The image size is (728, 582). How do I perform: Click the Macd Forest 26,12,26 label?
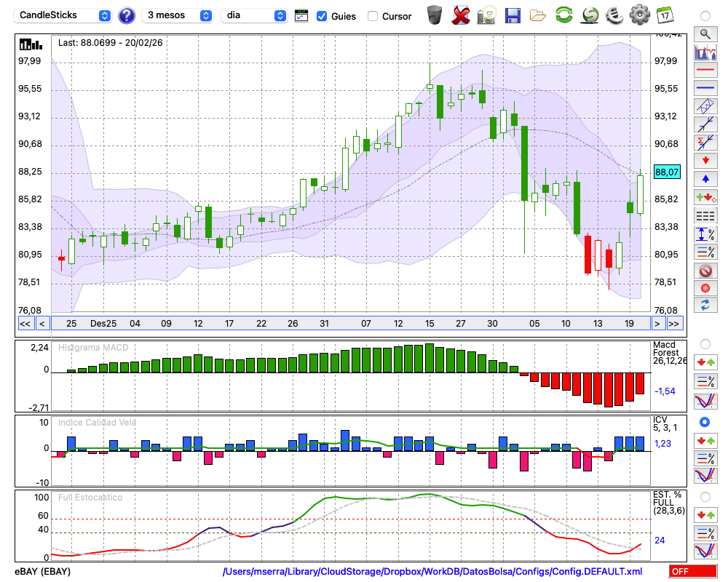tap(670, 353)
